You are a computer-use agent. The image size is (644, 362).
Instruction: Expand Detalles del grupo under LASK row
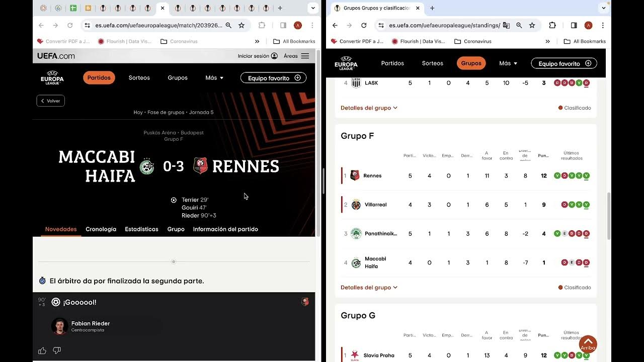[369, 108]
